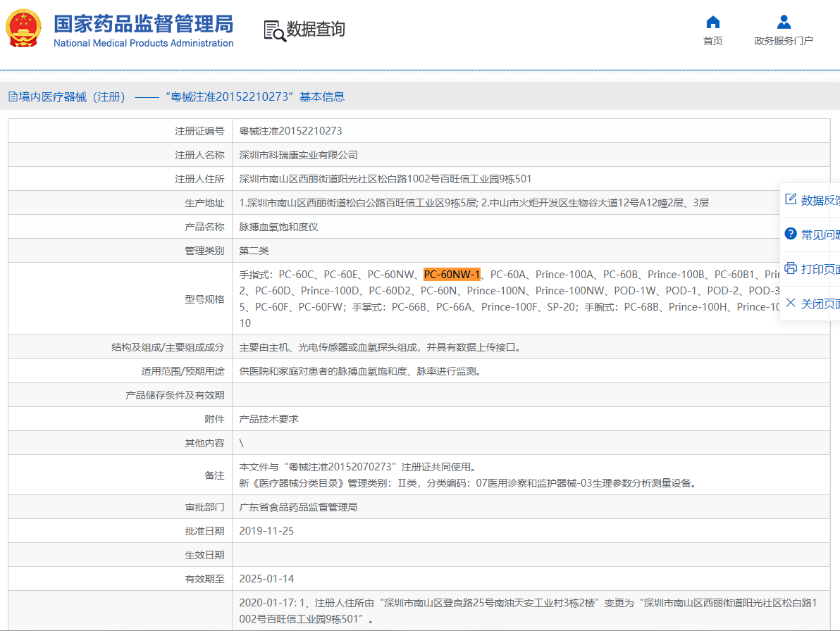Screen dimensions: 840x631
Task: Click the backslash value in 其他内容 row
Action: pyautogui.click(x=242, y=443)
